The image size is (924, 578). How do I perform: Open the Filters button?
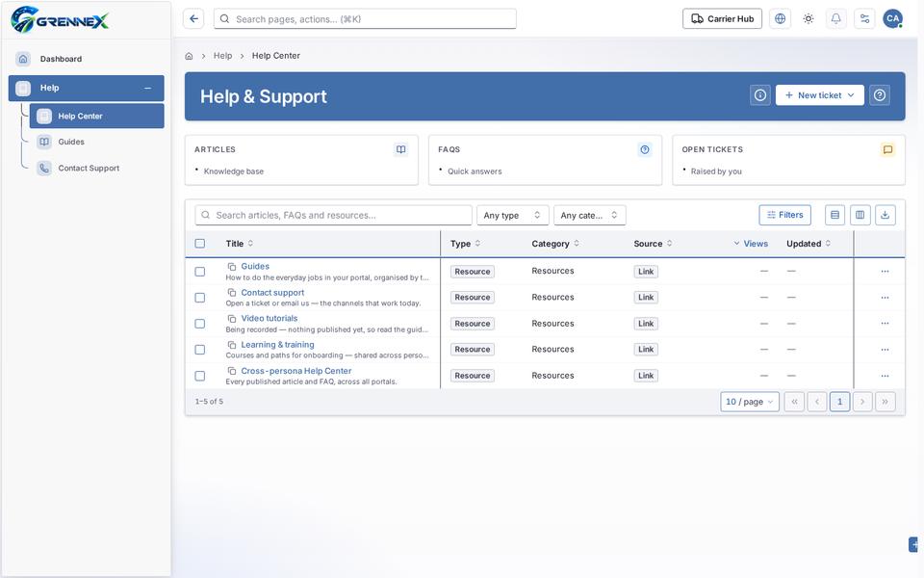pos(784,215)
